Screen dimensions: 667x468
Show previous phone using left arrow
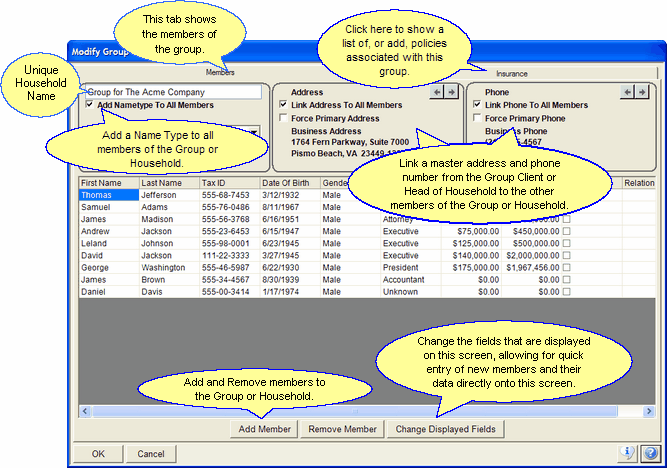click(x=628, y=92)
